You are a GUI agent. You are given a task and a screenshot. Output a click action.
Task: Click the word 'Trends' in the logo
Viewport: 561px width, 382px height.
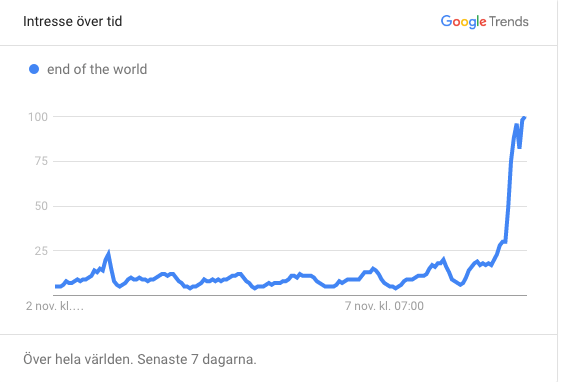[x=509, y=21]
